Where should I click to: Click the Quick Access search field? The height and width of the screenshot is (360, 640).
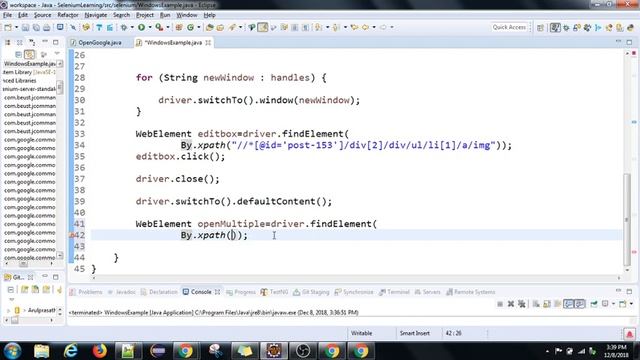coord(509,27)
